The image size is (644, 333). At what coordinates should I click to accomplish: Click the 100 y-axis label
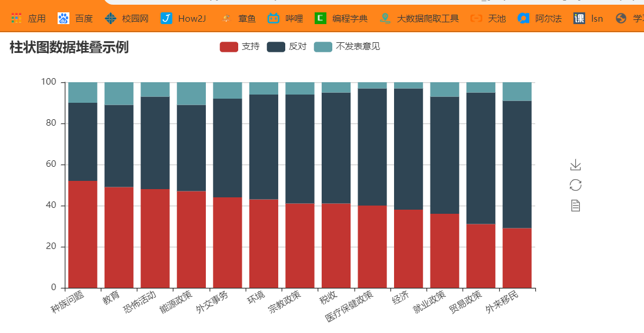pyautogui.click(x=48, y=82)
